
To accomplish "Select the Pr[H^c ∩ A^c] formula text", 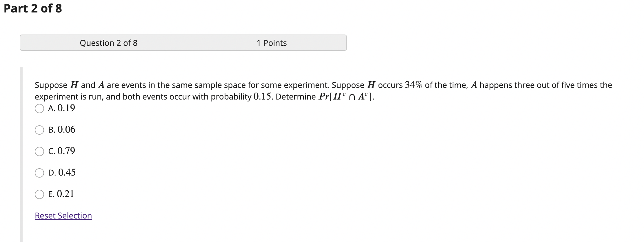I will 346,96.
